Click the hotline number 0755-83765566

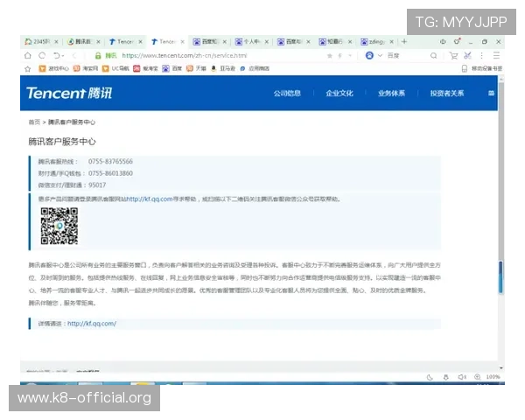point(110,161)
